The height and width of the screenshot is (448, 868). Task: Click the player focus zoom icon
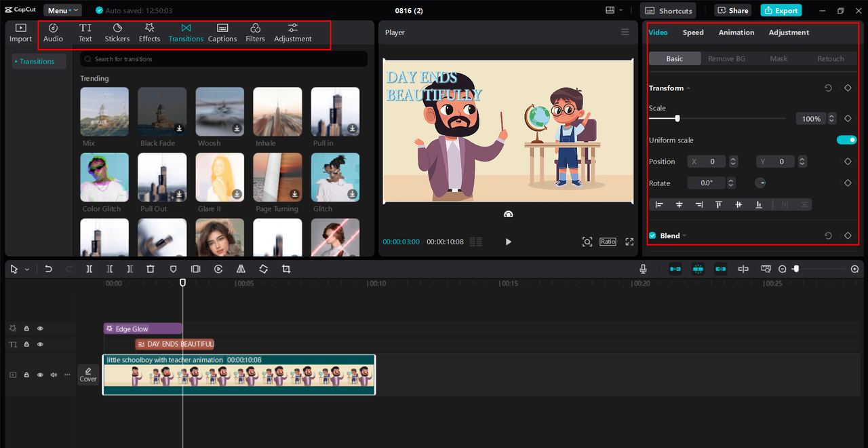click(x=587, y=242)
